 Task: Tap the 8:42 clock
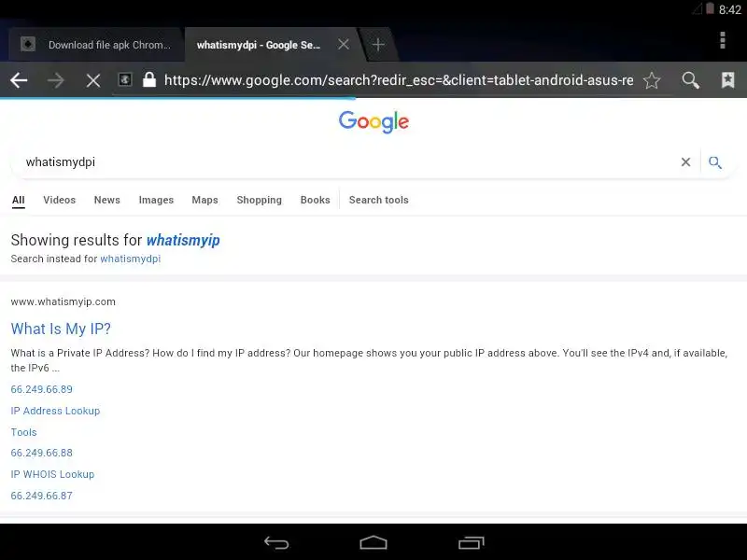coord(730,9)
